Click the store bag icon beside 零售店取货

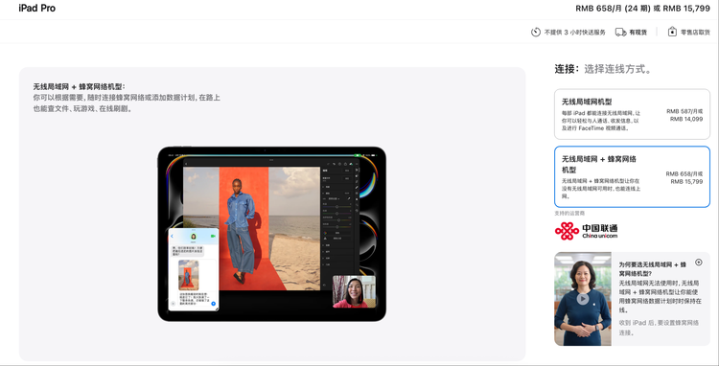(x=672, y=32)
